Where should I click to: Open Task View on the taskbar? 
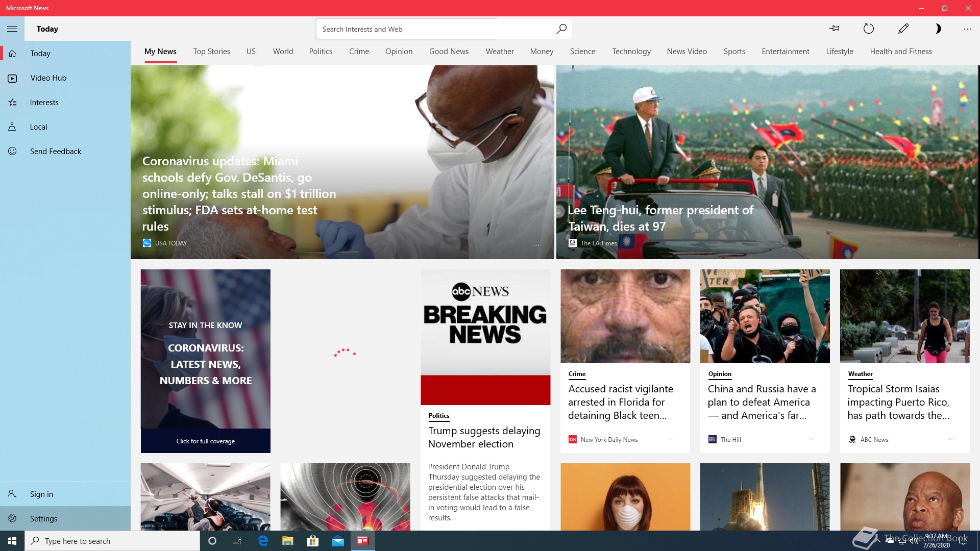(237, 541)
